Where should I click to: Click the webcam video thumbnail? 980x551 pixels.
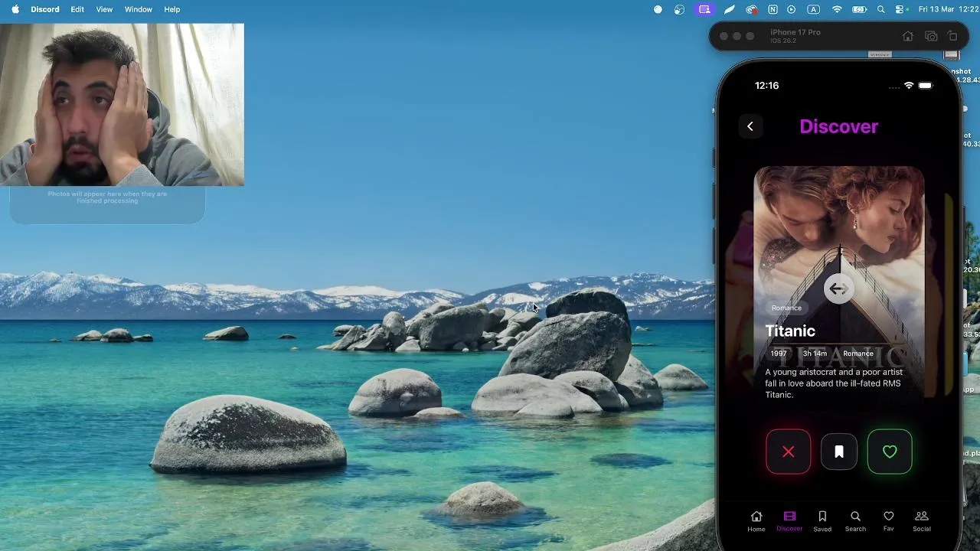(122, 104)
